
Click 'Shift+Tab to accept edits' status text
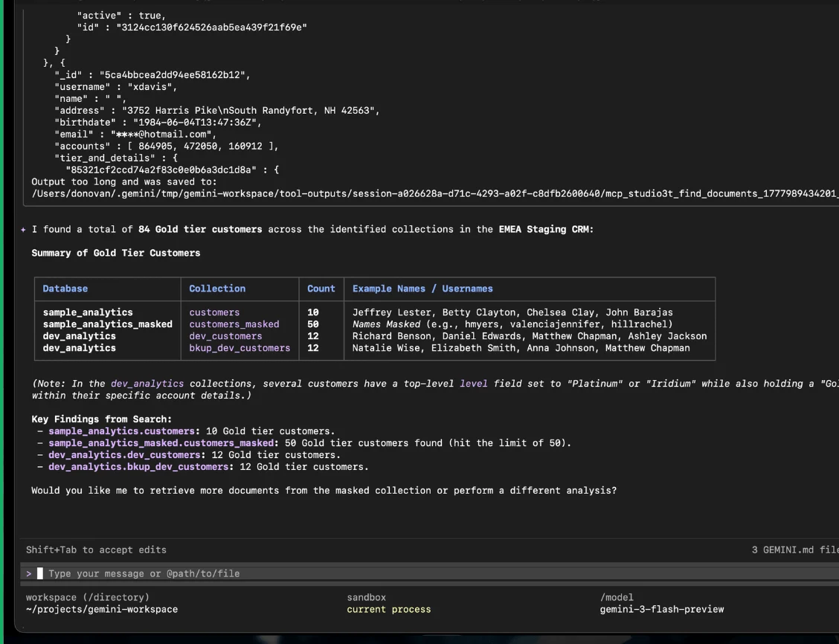(x=96, y=550)
